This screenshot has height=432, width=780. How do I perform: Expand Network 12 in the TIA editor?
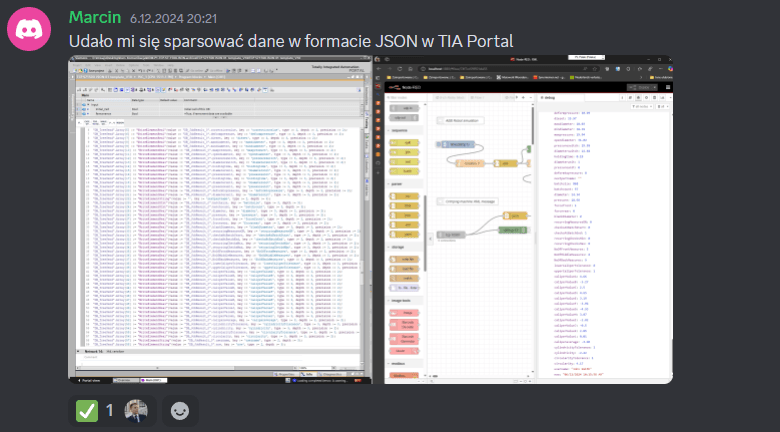(x=80, y=352)
